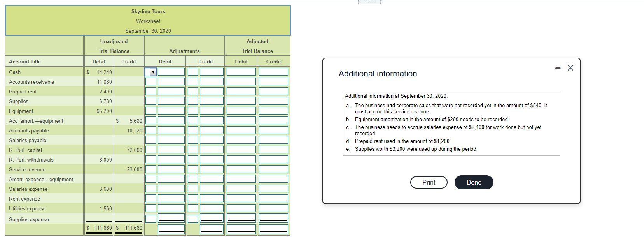Open Amort. expense—equipment adjustment debit letter dropdown

pyautogui.click(x=151, y=179)
